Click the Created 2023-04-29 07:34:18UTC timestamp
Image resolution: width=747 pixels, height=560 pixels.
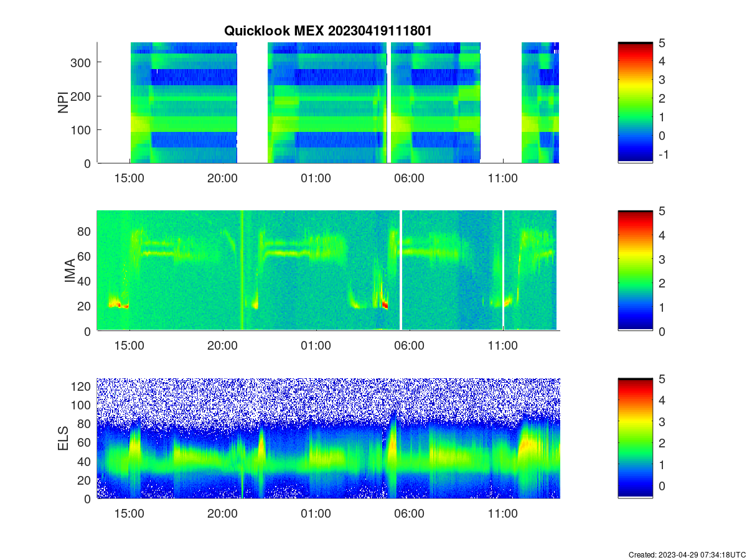pos(687,554)
